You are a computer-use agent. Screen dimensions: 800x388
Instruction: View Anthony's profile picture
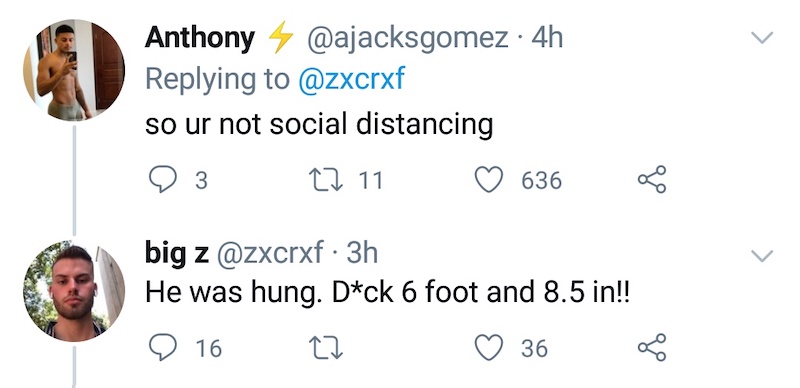[74, 70]
